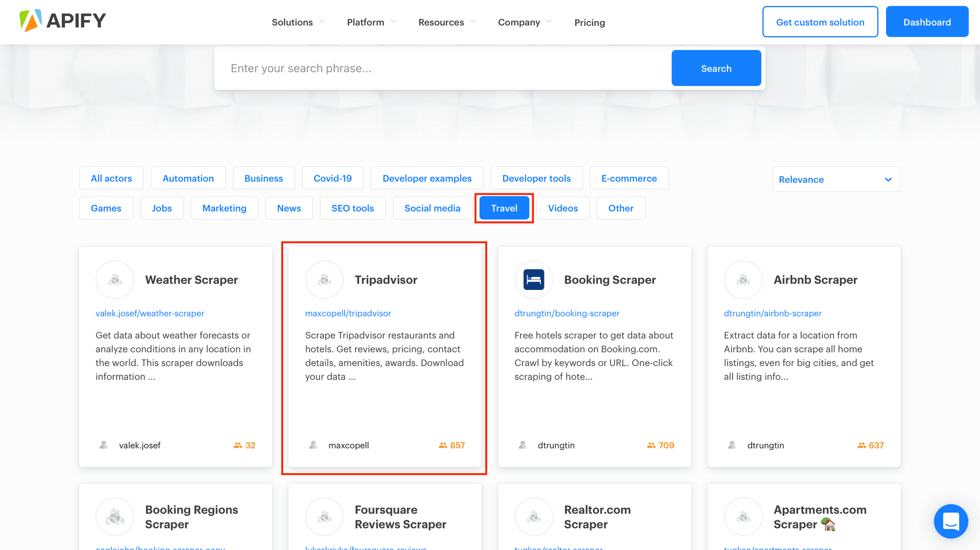Open valek.josef/weather-scraper link
980x550 pixels.
pos(150,313)
